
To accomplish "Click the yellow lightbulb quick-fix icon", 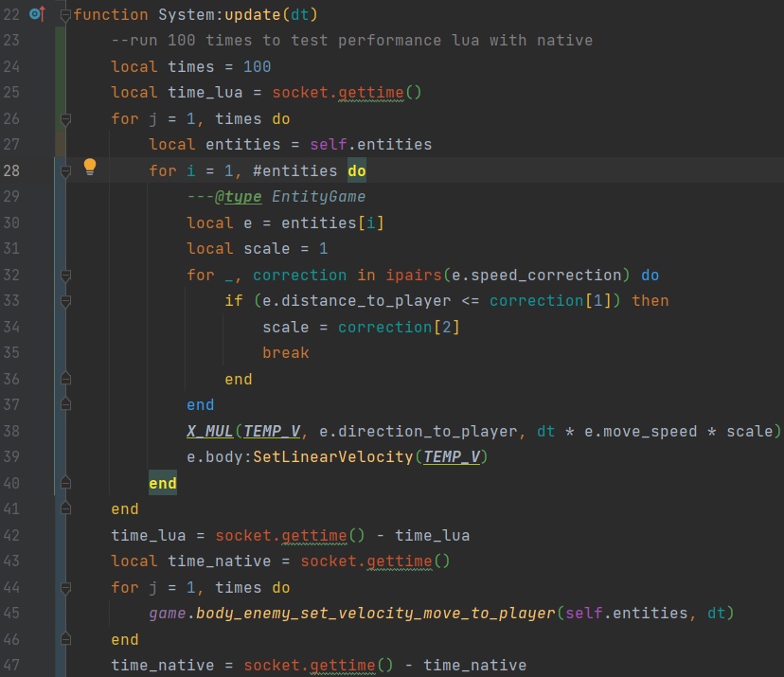I will (90, 168).
